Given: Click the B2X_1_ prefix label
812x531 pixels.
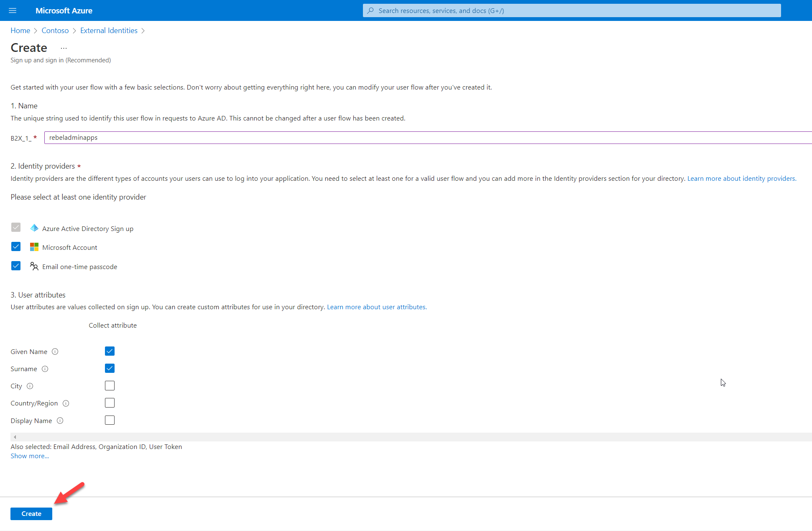Looking at the screenshot, I should (x=21, y=138).
